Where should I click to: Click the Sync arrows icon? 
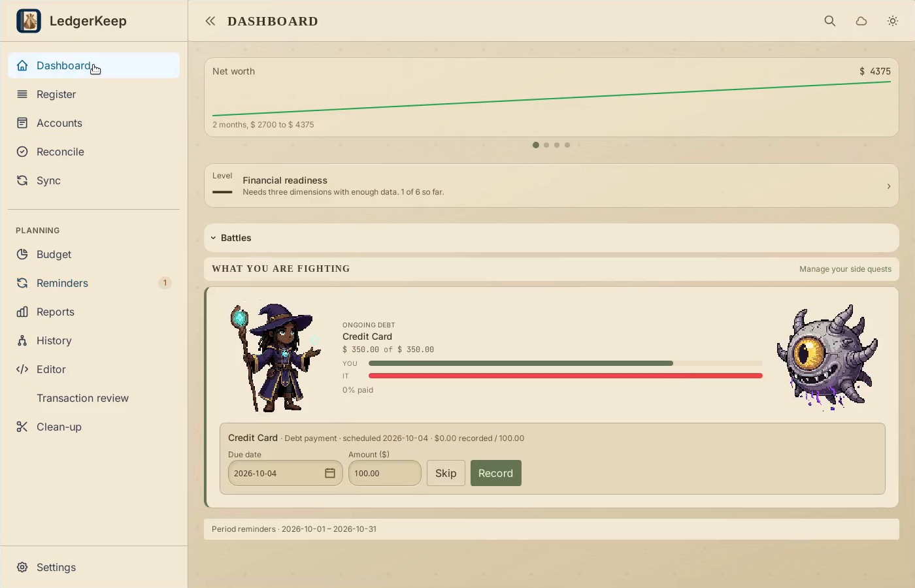22,180
